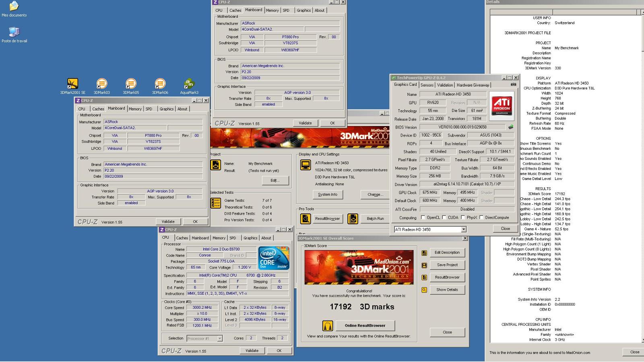
Task: Click the System Info button in 3DMark
Action: pos(328,194)
